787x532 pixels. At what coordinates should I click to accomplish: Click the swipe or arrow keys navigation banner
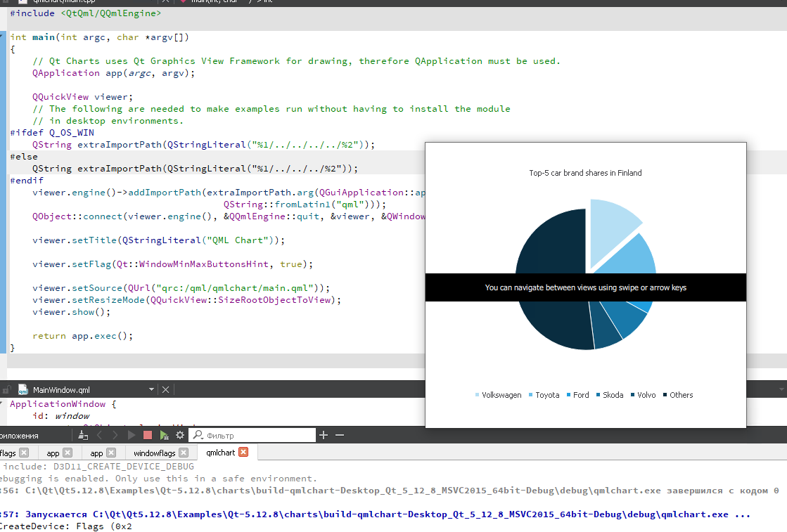pos(586,287)
